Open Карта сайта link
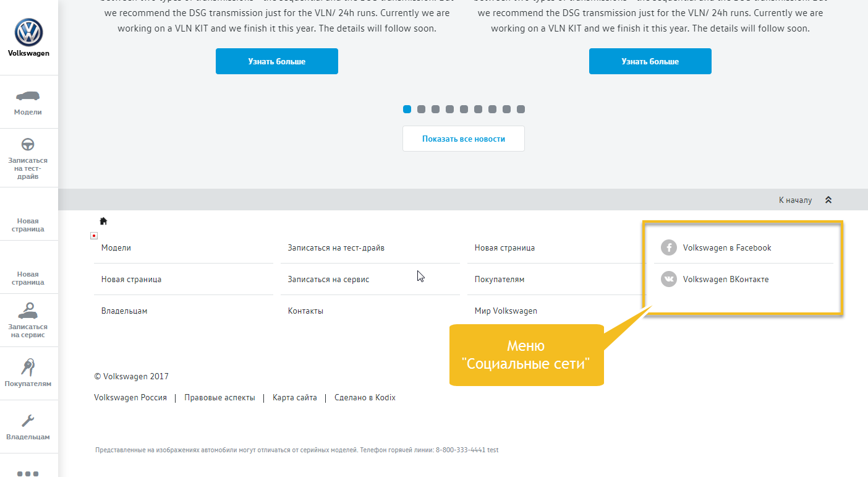This screenshot has height=477, width=868. point(295,397)
